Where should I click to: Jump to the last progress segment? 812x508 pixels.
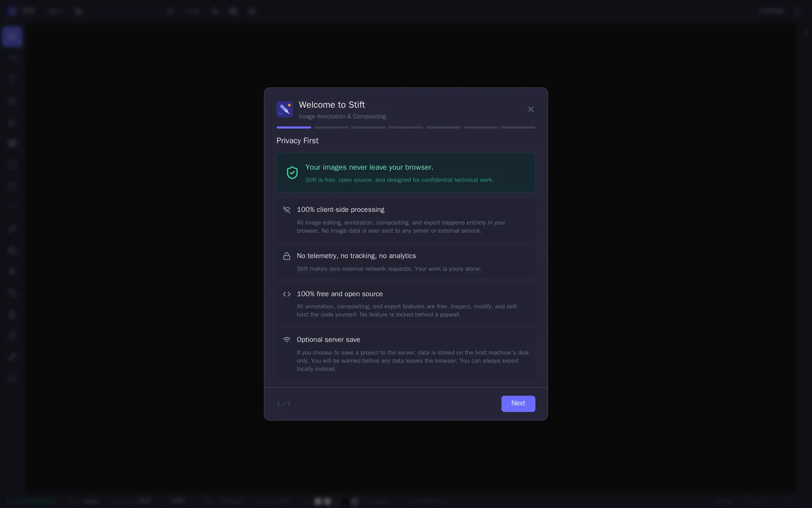point(518,127)
